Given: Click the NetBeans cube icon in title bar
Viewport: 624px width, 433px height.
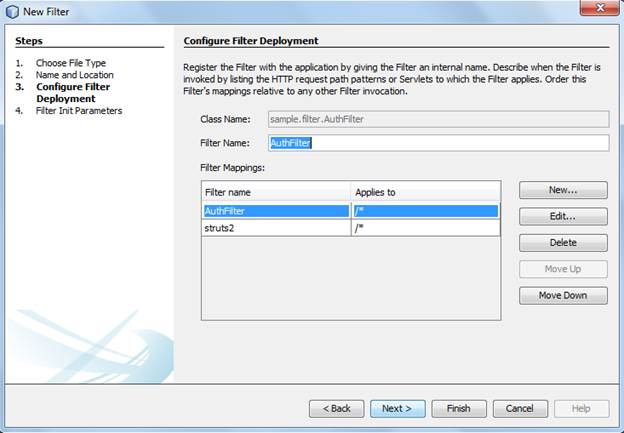Looking at the screenshot, I should pyautogui.click(x=12, y=12).
